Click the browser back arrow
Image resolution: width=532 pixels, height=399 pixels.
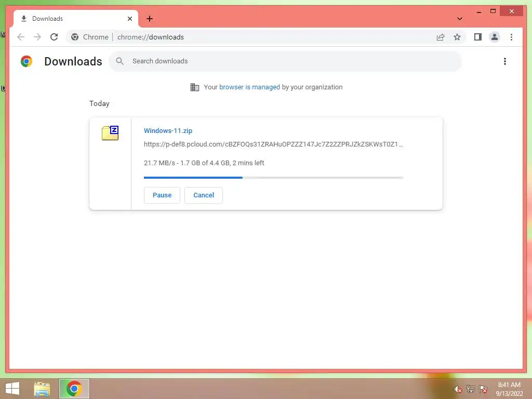(x=21, y=37)
